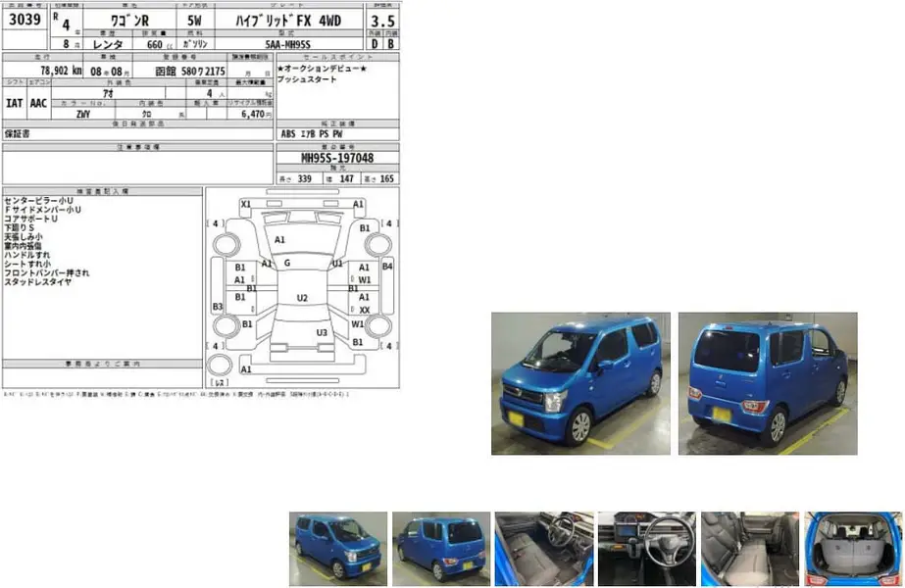Toggle the exterior grade B cell
Image resolution: width=905 pixels, height=588 pixels.
(390, 44)
